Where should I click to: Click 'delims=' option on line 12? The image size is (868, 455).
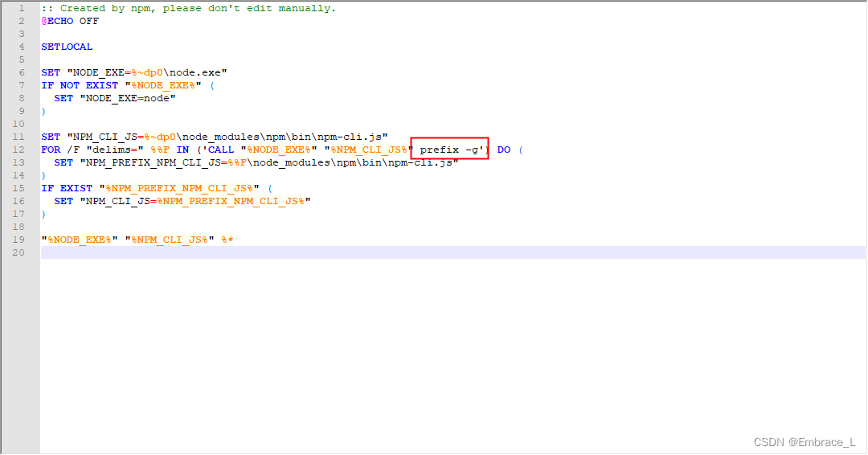pos(115,150)
